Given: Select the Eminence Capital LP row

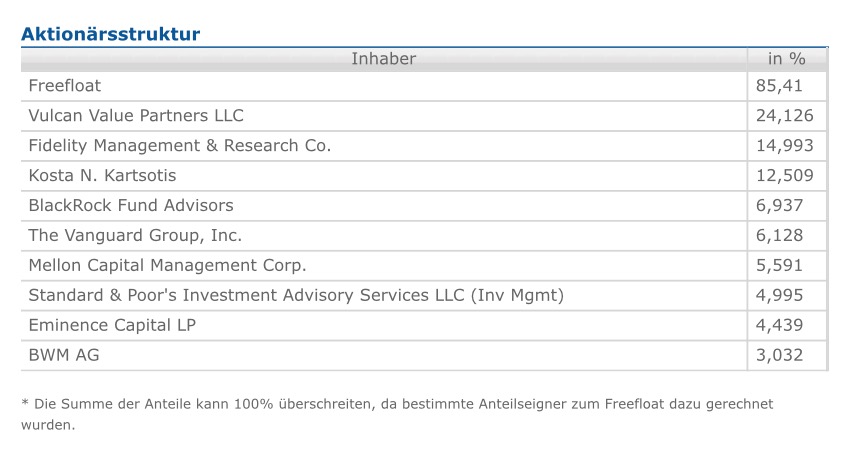Looking at the screenshot, I should [112, 325].
